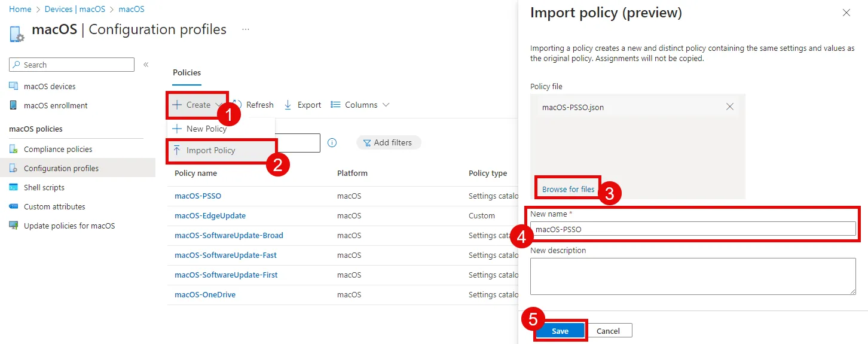Click the macOS-PSSO.json file name
The image size is (868, 344).
tap(573, 107)
